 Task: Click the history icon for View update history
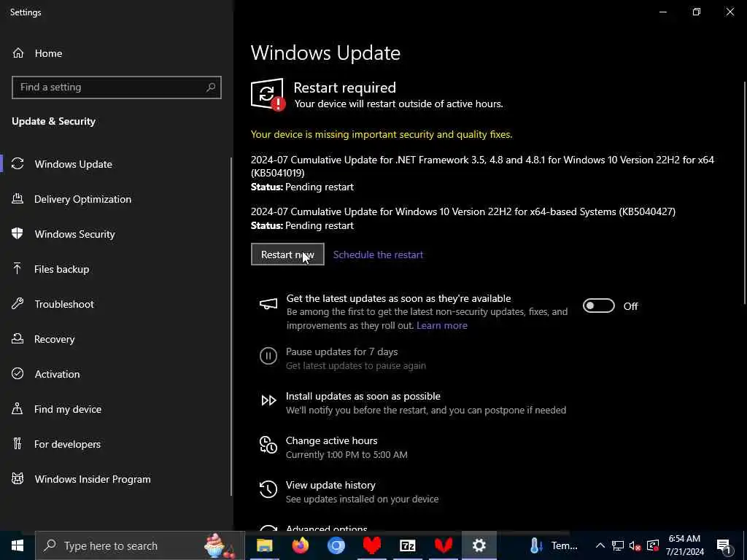[x=268, y=489]
